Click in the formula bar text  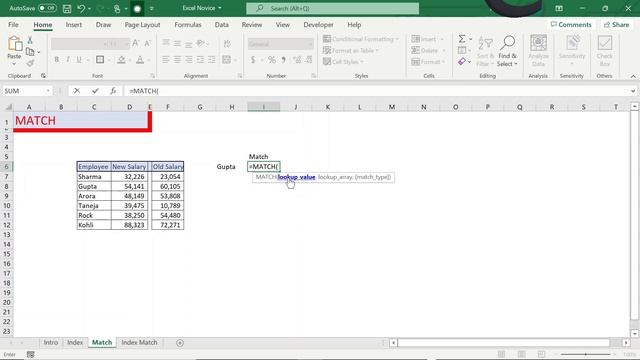coord(376,91)
